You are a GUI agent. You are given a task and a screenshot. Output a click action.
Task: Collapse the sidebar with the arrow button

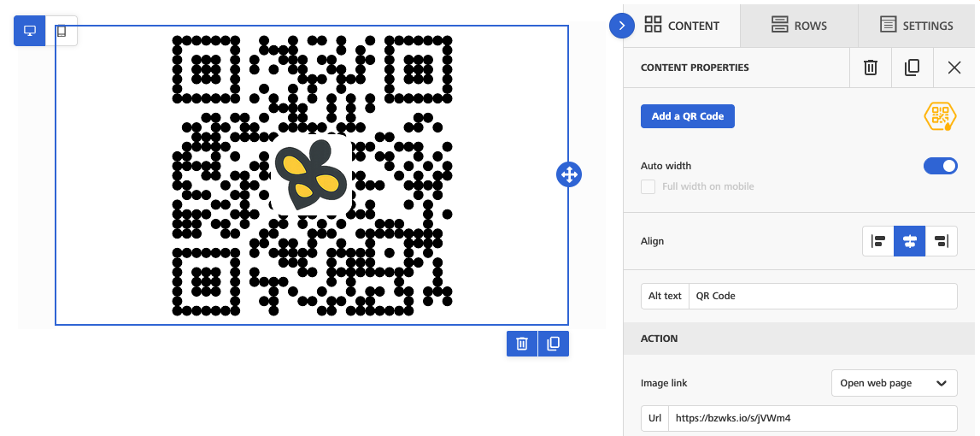[621, 26]
